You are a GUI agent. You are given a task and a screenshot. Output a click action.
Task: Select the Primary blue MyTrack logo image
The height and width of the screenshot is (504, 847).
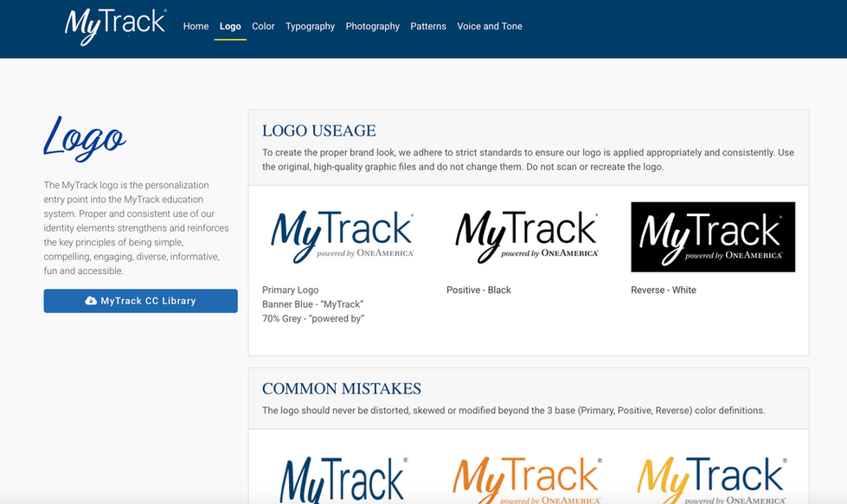click(x=342, y=237)
